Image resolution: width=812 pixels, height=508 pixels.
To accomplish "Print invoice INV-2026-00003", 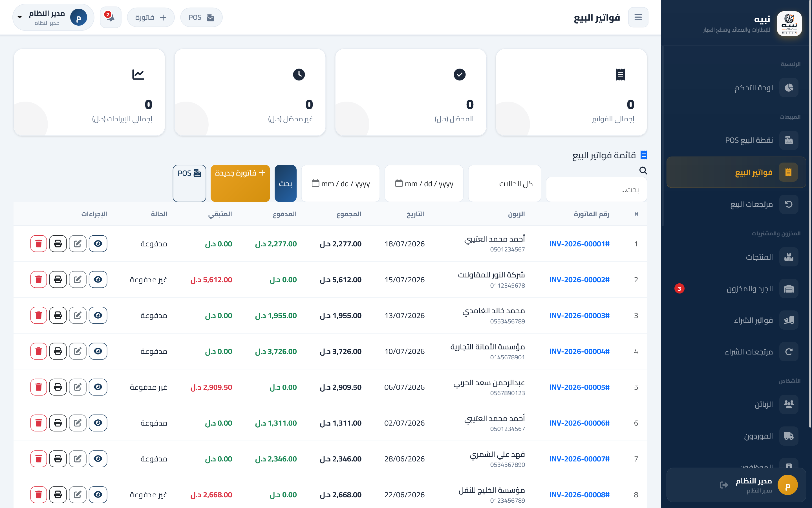I will tap(58, 316).
